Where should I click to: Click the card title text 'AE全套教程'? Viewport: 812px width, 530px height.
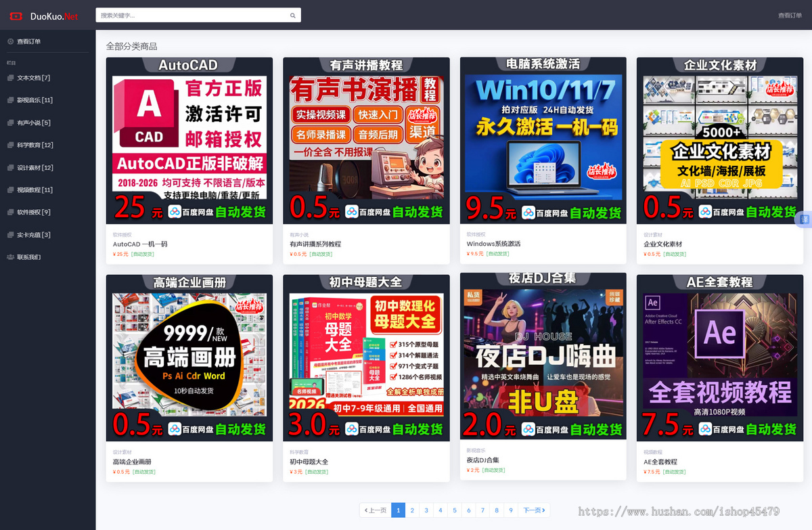[660, 462]
